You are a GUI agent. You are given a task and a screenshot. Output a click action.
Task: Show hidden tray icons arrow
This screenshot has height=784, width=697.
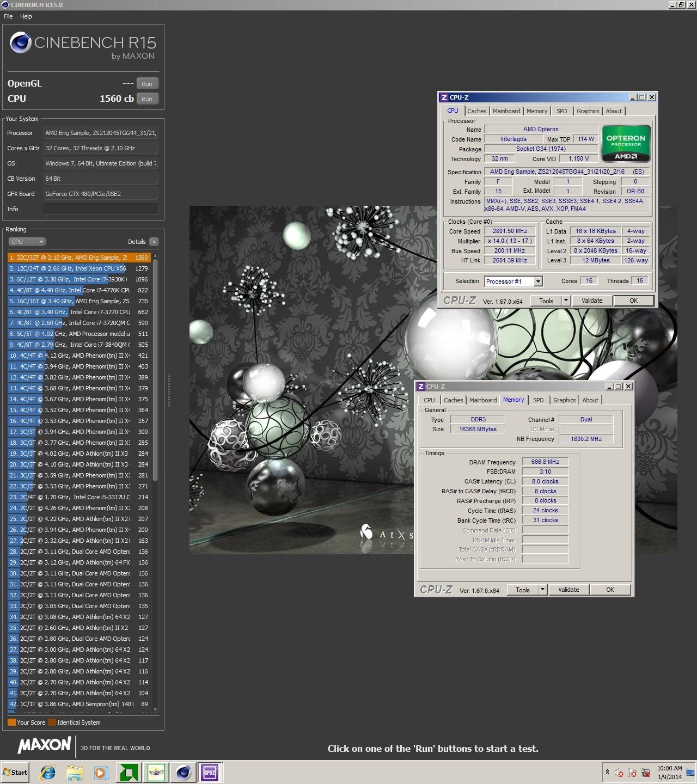pos(607,772)
